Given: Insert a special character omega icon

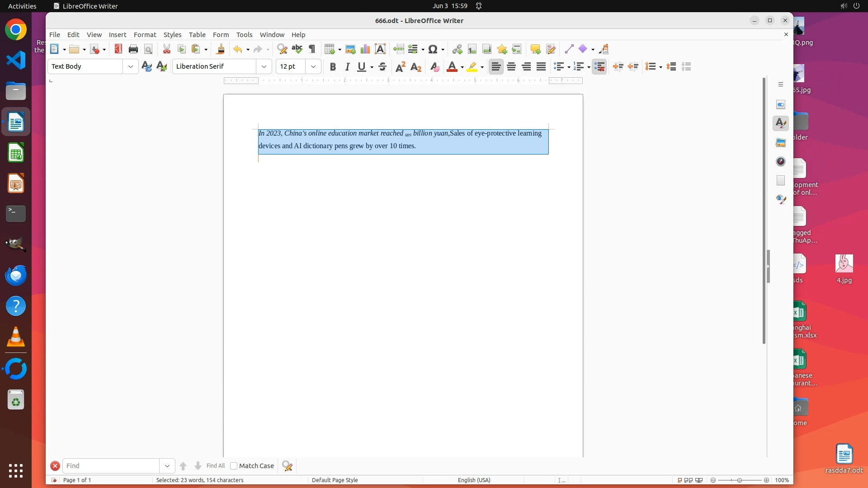Looking at the screenshot, I should coord(433,49).
